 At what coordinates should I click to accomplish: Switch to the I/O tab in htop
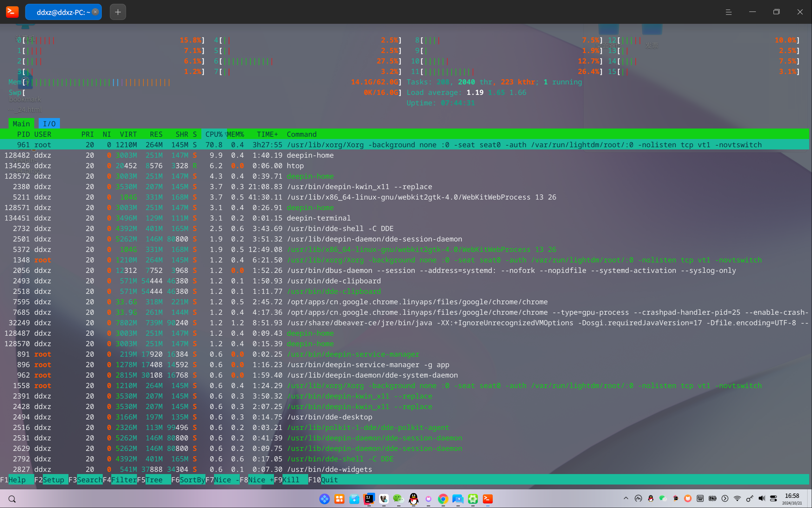49,124
